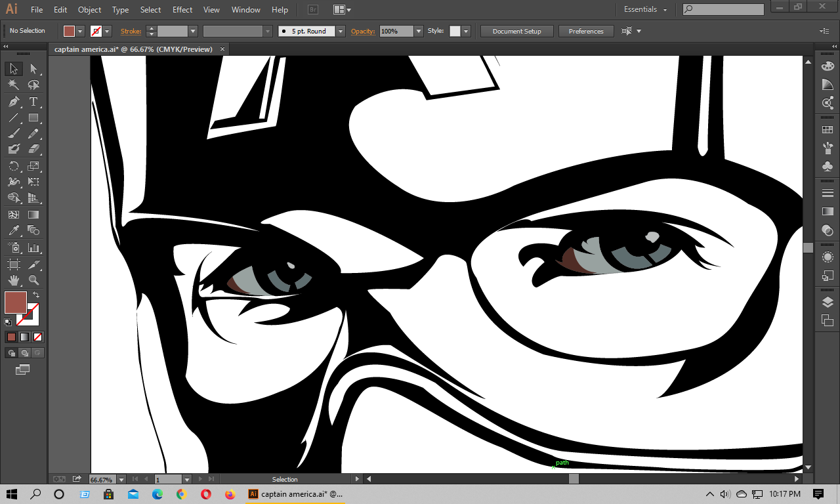Image resolution: width=840 pixels, height=504 pixels.
Task: Open the Swatches panel grid icon
Action: (x=828, y=130)
